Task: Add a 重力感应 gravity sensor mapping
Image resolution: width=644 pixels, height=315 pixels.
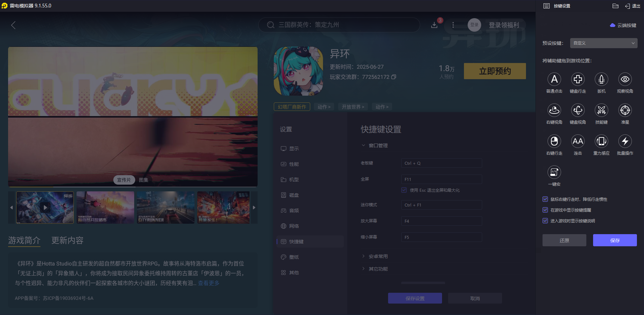Action: (x=602, y=141)
